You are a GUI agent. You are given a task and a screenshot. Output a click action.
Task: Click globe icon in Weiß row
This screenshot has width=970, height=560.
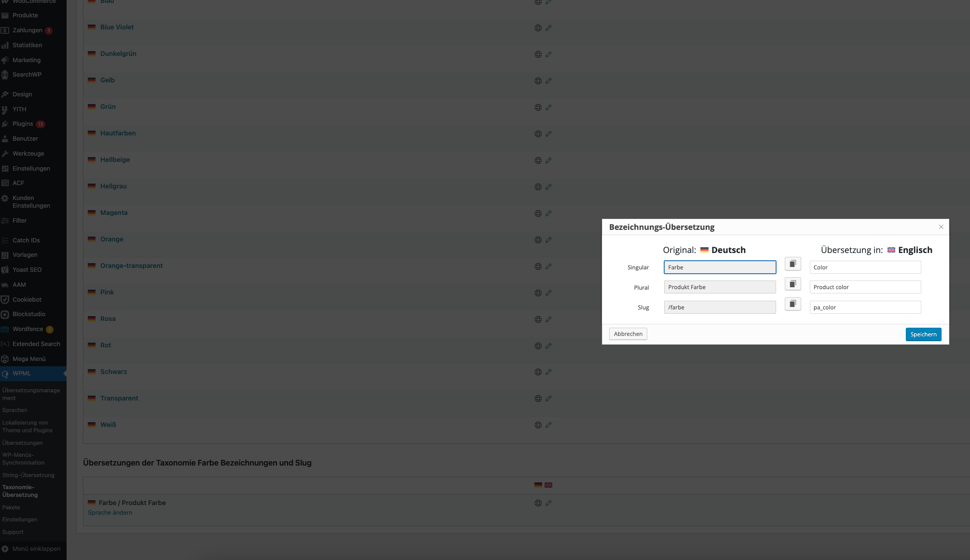click(x=538, y=425)
